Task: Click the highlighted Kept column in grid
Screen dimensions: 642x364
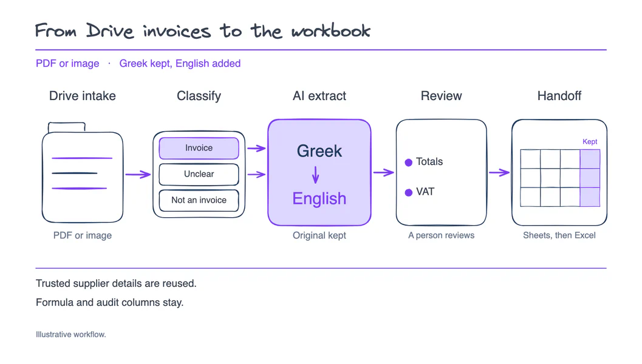Action: coord(590,178)
